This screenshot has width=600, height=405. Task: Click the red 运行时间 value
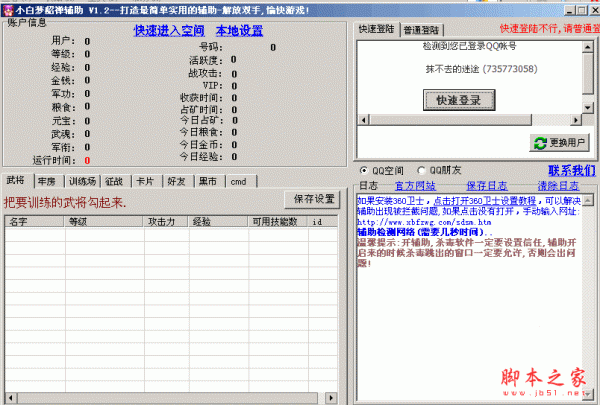pos(87,160)
